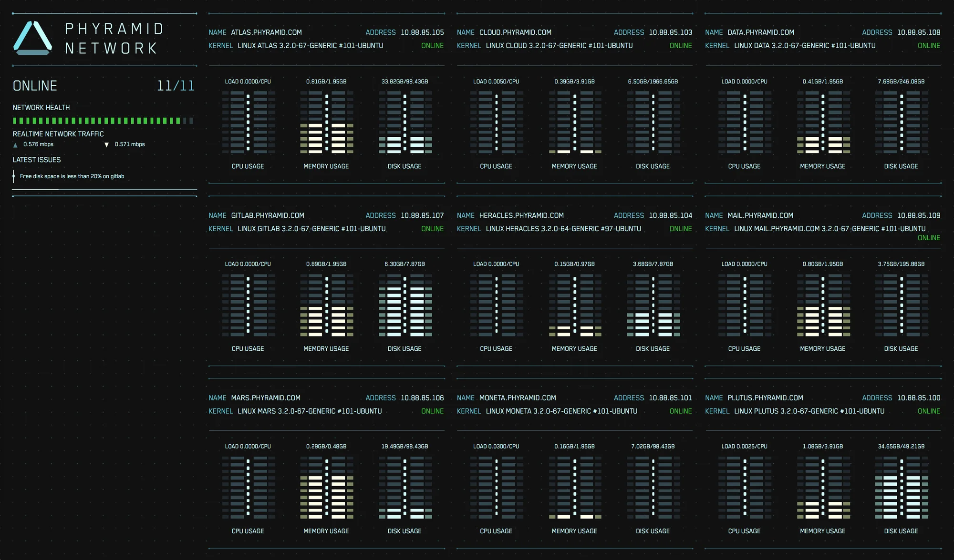The image size is (954, 560).
Task: Click the heracles disk usage gauge
Action: click(653, 305)
